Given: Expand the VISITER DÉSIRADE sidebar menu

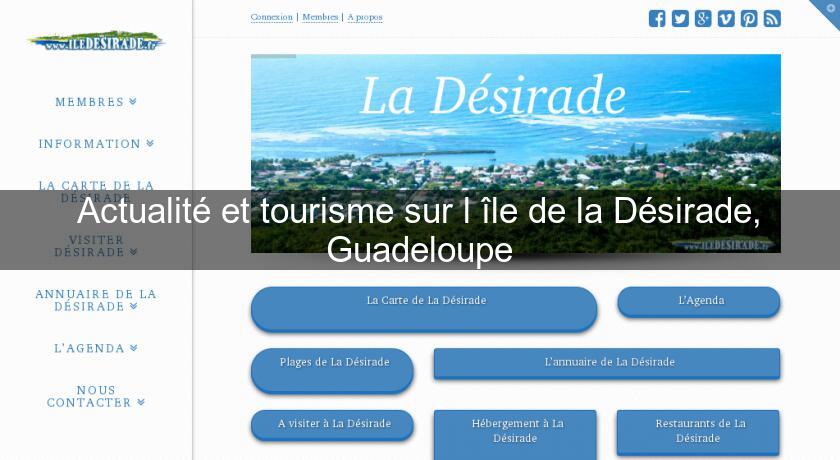Looking at the screenshot, I should pos(96,246).
